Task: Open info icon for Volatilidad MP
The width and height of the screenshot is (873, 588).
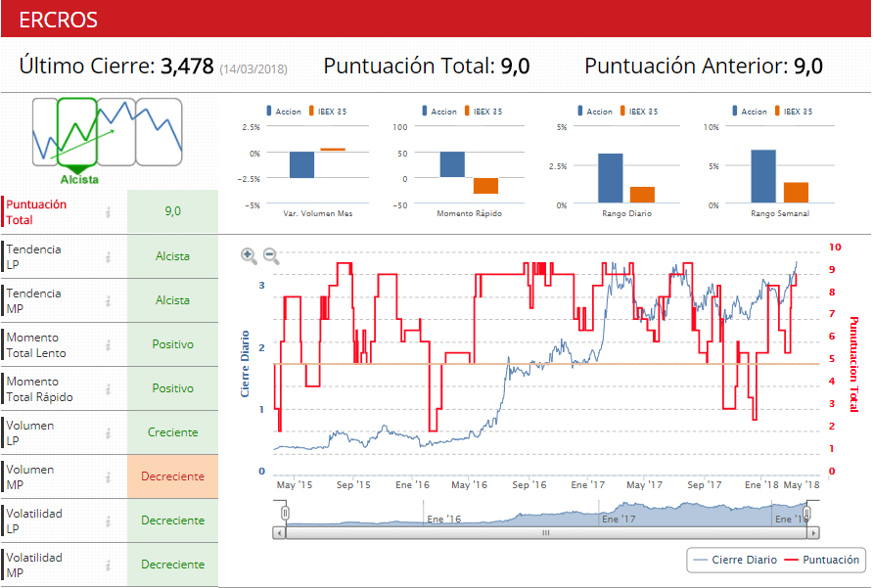Action: coord(109,565)
